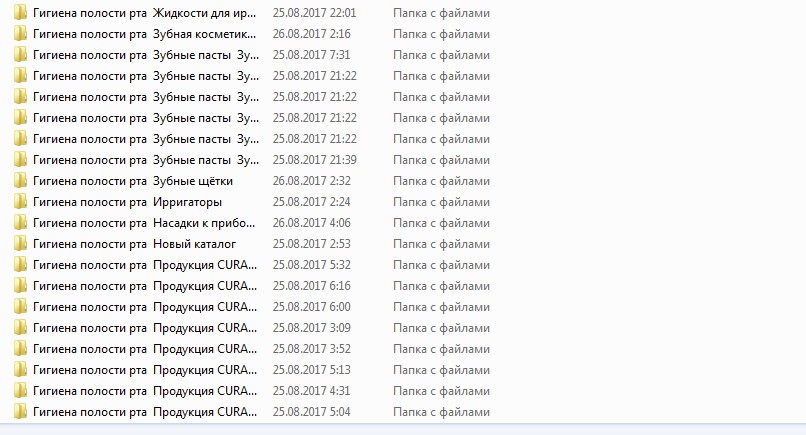Click folder icon of Зубные пасты dated 7:31
806x435 pixels.
pyautogui.click(x=21, y=55)
